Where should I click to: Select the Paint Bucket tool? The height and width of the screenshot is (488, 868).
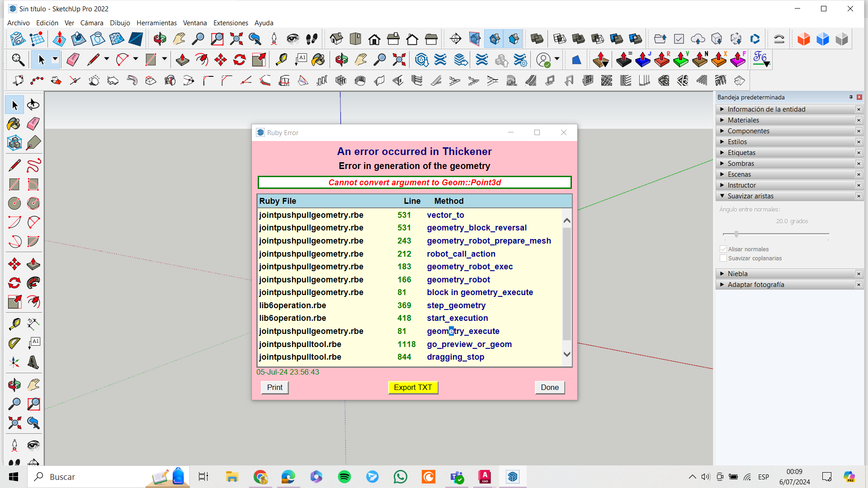(14, 124)
